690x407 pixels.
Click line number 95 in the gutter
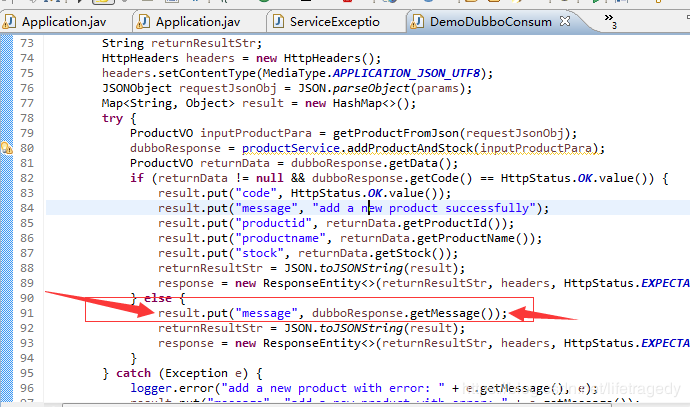[27, 373]
